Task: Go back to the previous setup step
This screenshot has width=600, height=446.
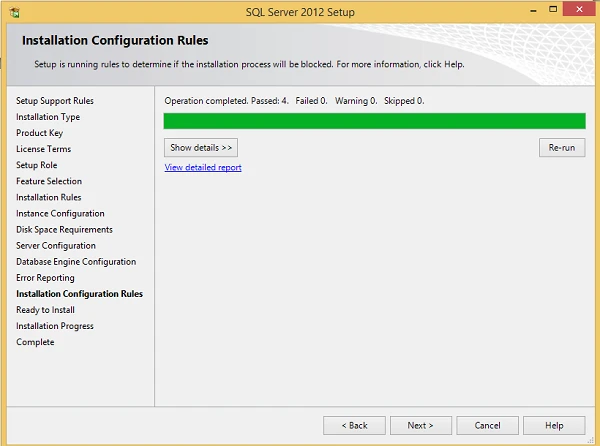Action: click(x=354, y=425)
